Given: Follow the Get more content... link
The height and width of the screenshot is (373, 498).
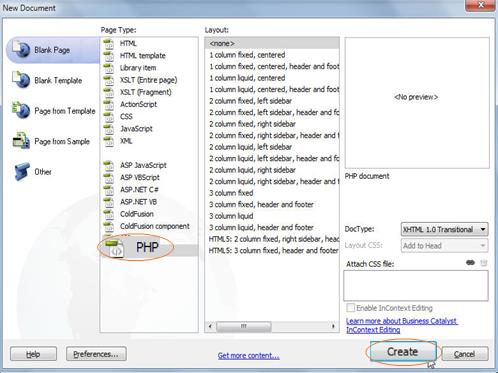Looking at the screenshot, I should (x=249, y=356).
